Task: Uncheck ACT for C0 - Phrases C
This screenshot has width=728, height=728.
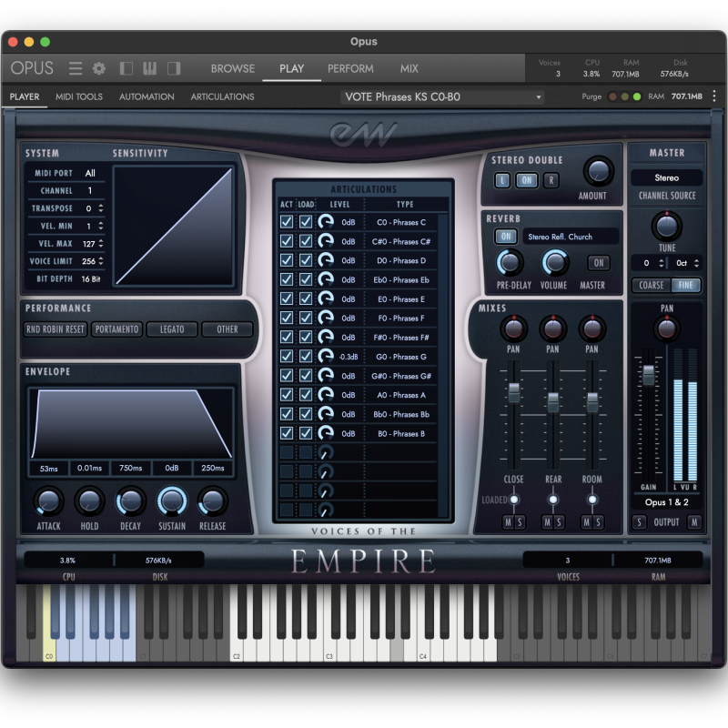Action: coord(287,222)
